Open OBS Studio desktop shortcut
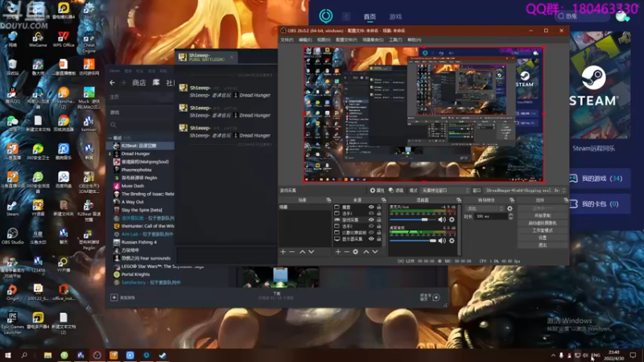Screen dimensions: 644x362 [12, 237]
